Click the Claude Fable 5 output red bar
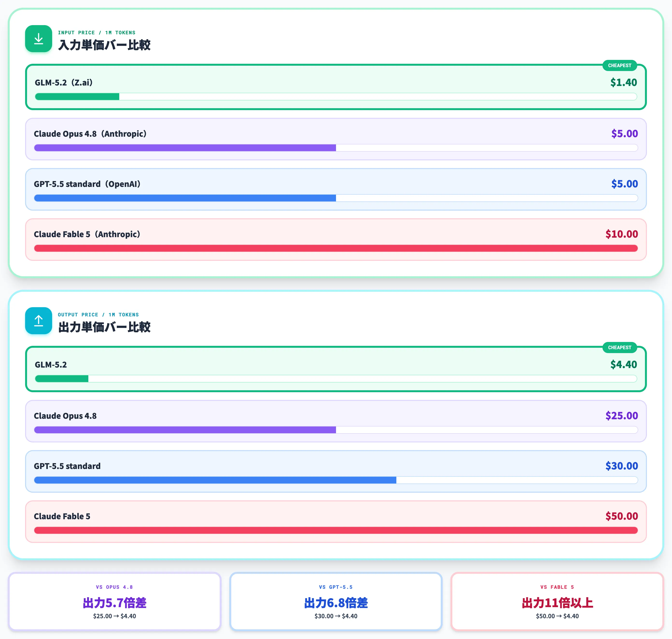This screenshot has height=639, width=672. tap(336, 530)
